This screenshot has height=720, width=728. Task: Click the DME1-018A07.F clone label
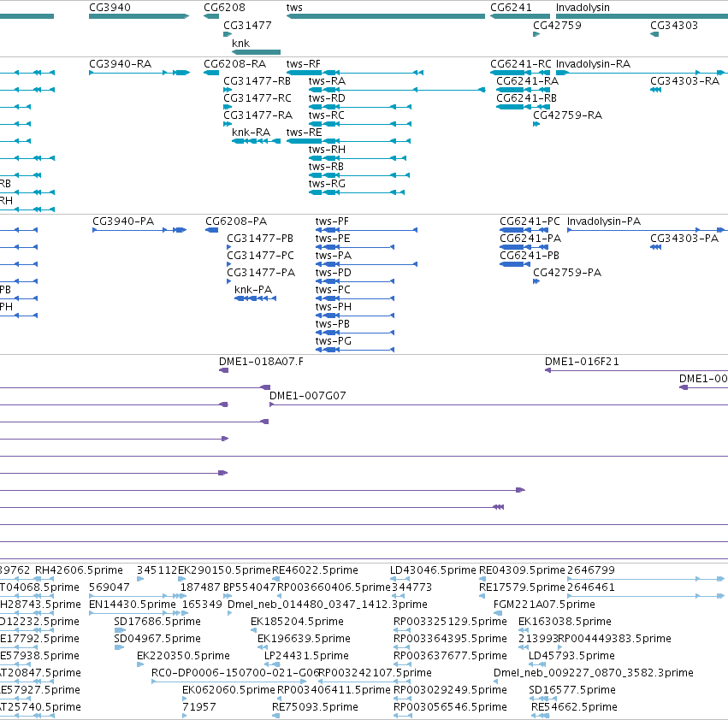point(261,362)
